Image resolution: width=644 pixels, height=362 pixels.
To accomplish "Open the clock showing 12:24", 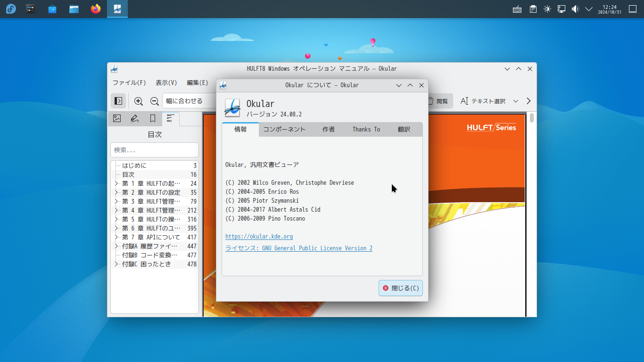I will click(610, 9).
